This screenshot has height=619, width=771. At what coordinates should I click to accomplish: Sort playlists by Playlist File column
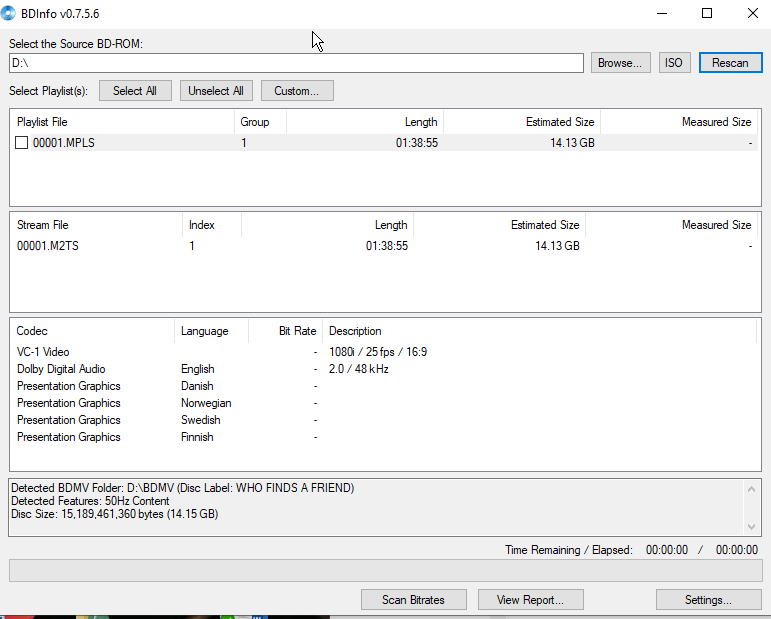122,122
